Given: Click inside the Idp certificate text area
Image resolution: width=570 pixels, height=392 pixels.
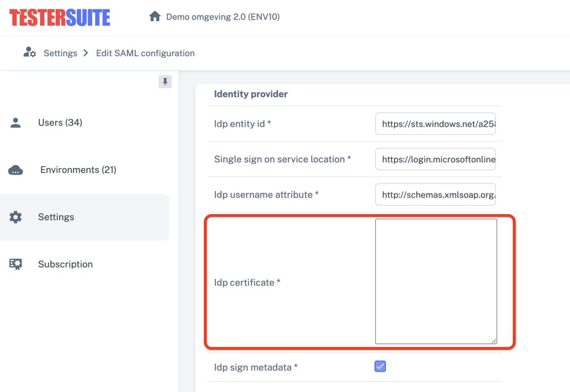Looking at the screenshot, I should click(x=435, y=281).
